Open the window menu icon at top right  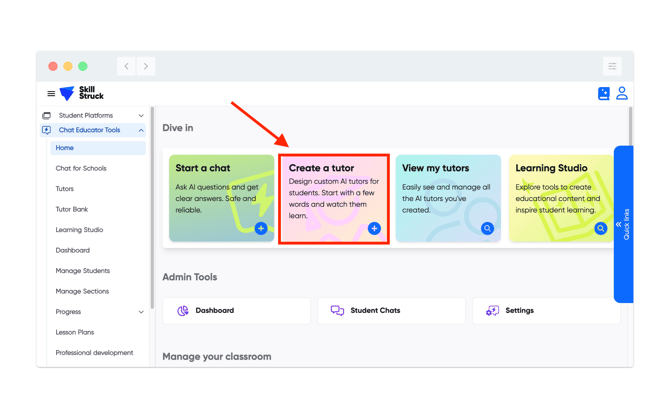[x=612, y=66]
